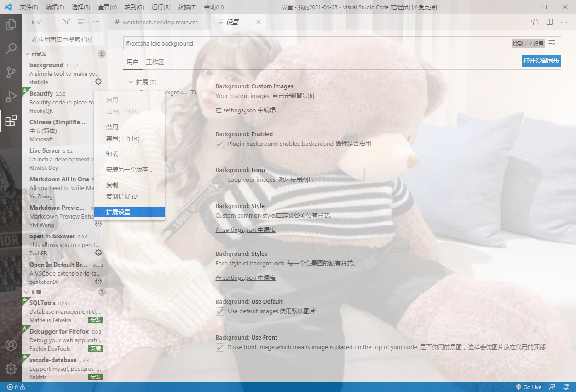This screenshot has height=392, width=576.
Task: Open editor more actions (...) menu
Action: pos(564,22)
